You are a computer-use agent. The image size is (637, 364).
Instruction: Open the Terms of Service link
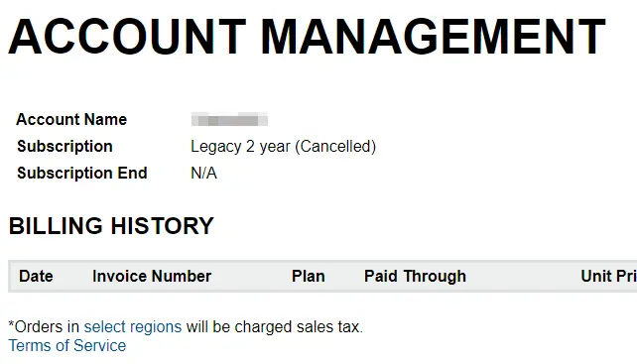pos(67,346)
